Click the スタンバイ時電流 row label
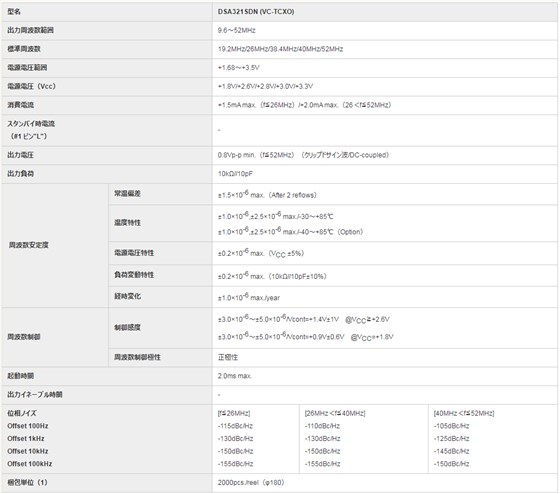Viewport: 560px width, 494px height. tap(31, 124)
